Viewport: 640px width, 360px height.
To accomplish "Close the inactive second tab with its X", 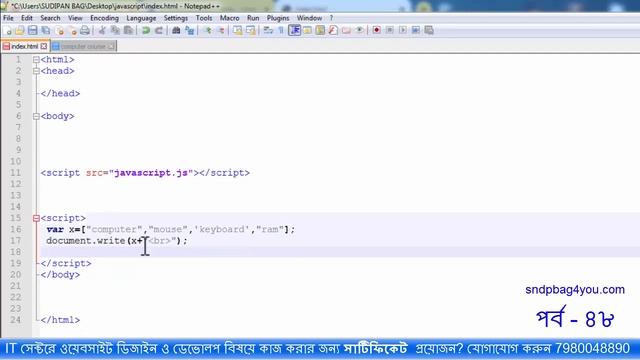I will [x=111, y=47].
